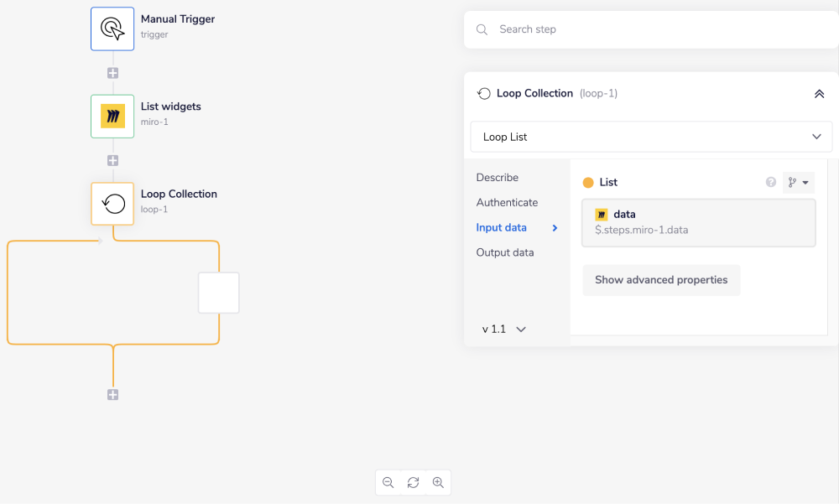The image size is (839, 504).
Task: Select the Miro List widgets node icon
Action: coord(112,117)
